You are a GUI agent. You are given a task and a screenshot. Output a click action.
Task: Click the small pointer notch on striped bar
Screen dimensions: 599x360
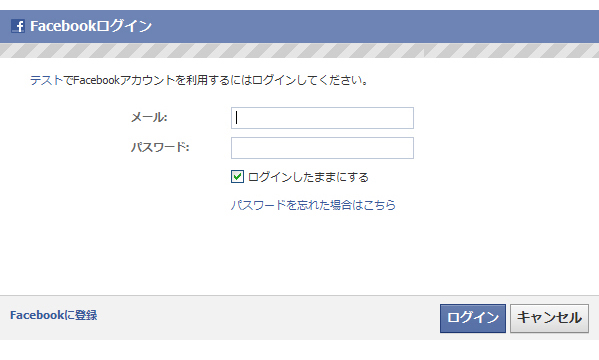point(424,54)
